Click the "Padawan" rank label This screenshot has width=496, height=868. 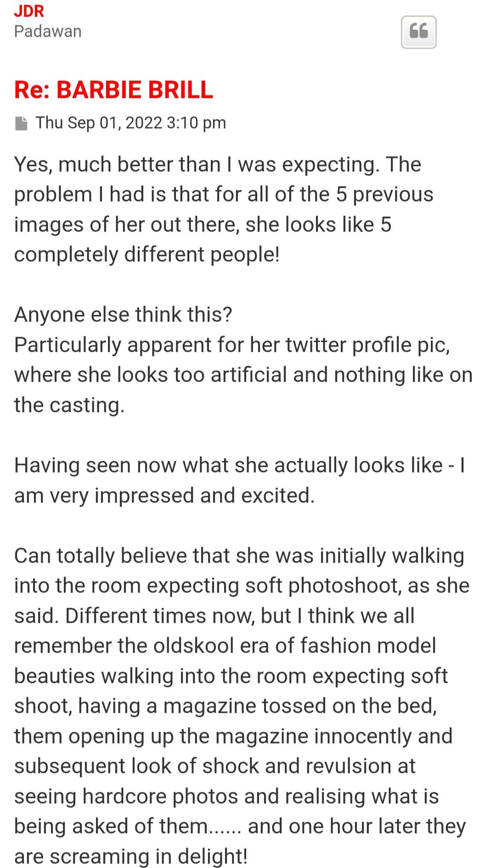click(48, 31)
